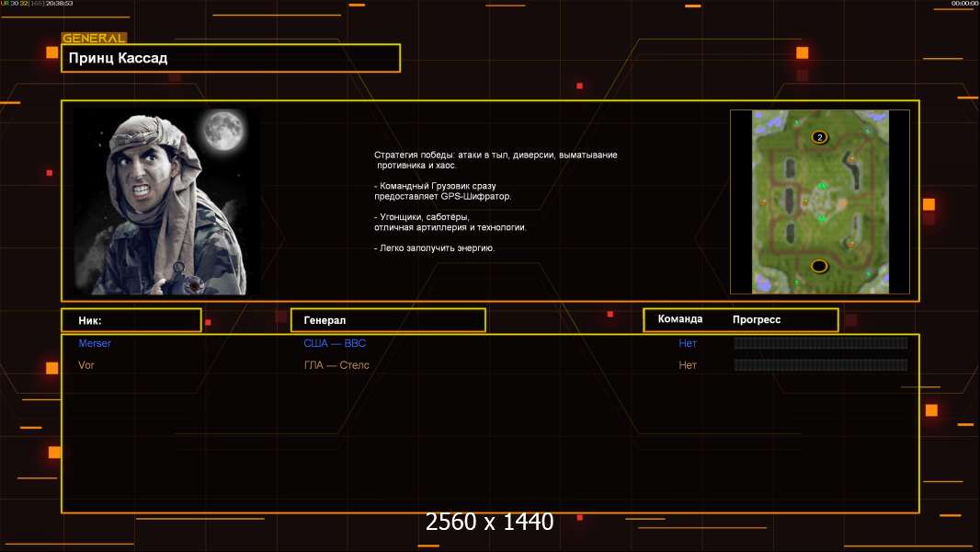This screenshot has height=552, width=980.
Task: Click the GENERAL label tag
Action: (x=94, y=38)
